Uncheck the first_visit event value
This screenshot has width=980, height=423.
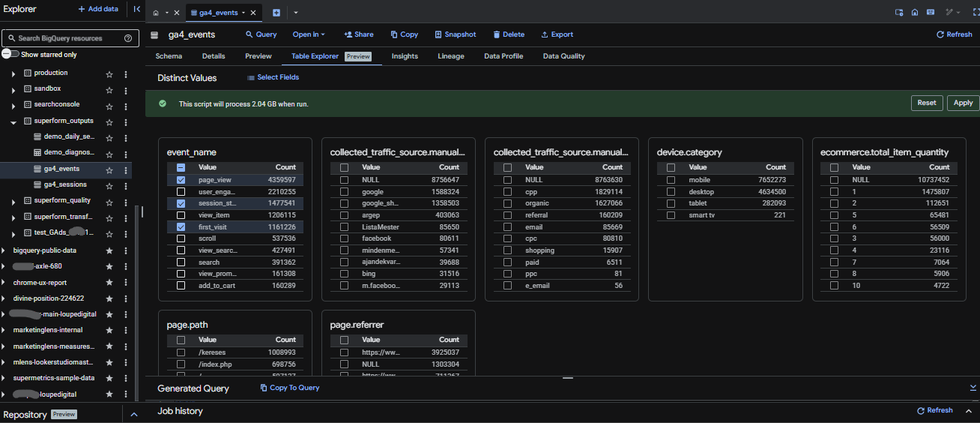[x=181, y=227]
